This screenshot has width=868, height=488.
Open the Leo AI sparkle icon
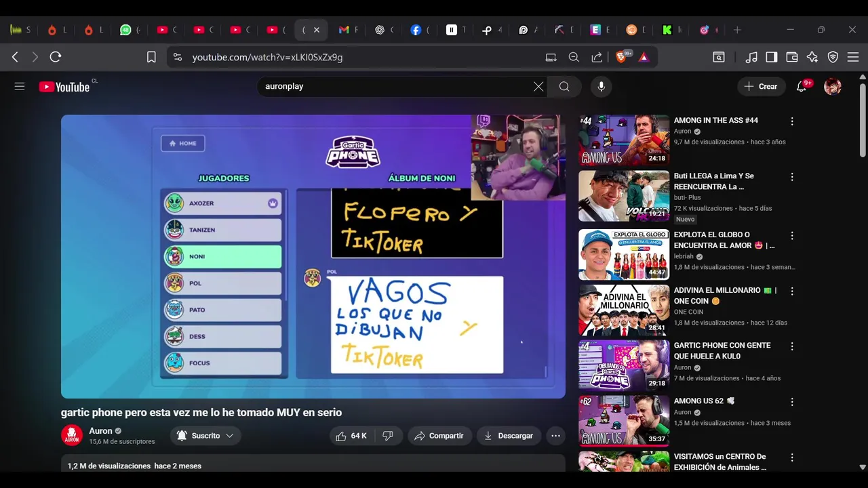pyautogui.click(x=812, y=58)
